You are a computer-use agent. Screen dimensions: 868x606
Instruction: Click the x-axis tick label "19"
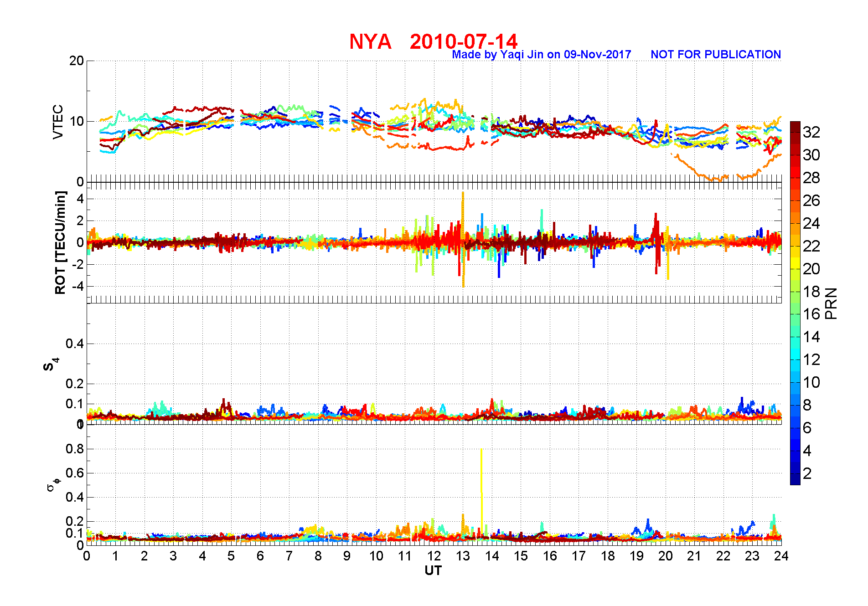[636, 556]
